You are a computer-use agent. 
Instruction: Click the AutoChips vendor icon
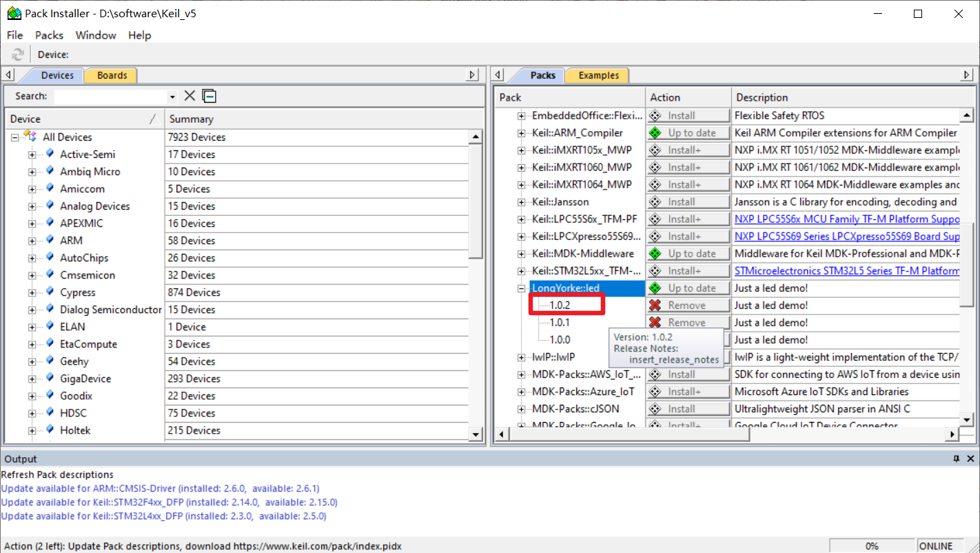click(x=50, y=257)
